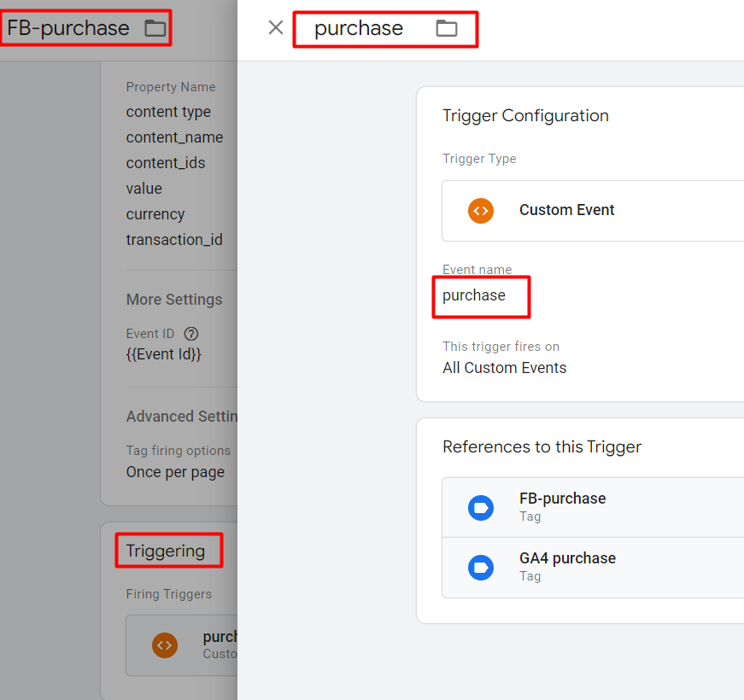Click the Event name value purchase
The width and height of the screenshot is (744, 700).
point(474,295)
